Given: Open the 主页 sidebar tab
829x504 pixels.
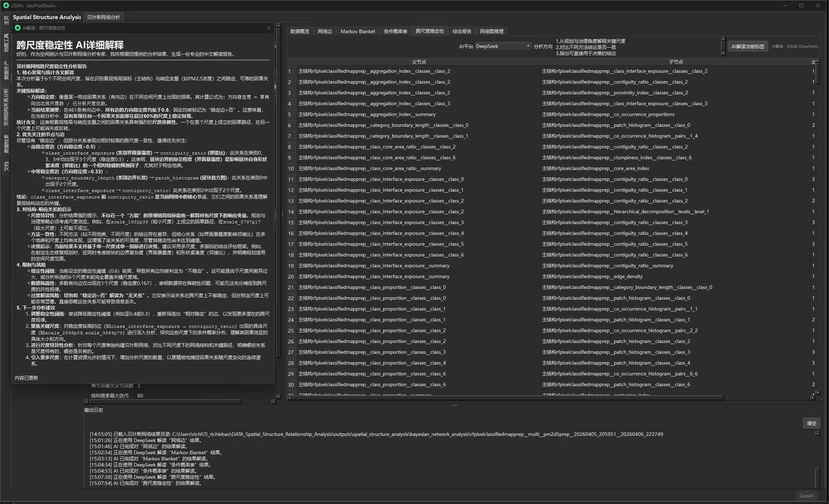Looking at the screenshot, I should [6, 19].
